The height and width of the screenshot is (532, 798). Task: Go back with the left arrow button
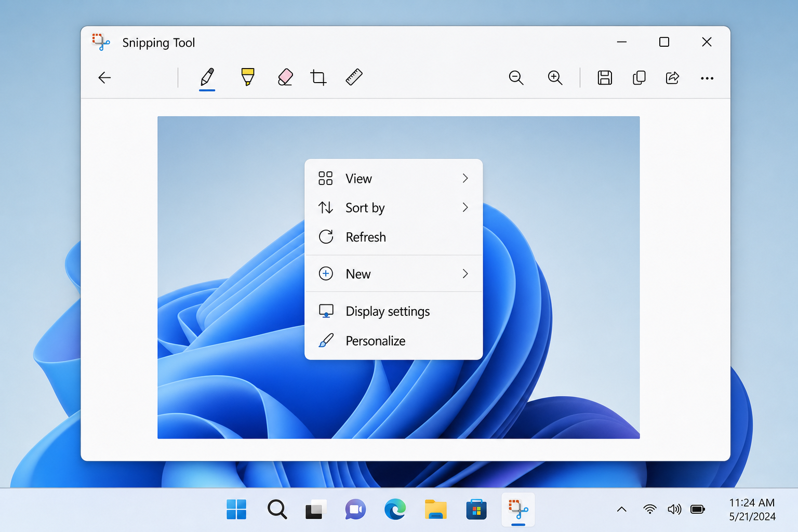point(104,78)
